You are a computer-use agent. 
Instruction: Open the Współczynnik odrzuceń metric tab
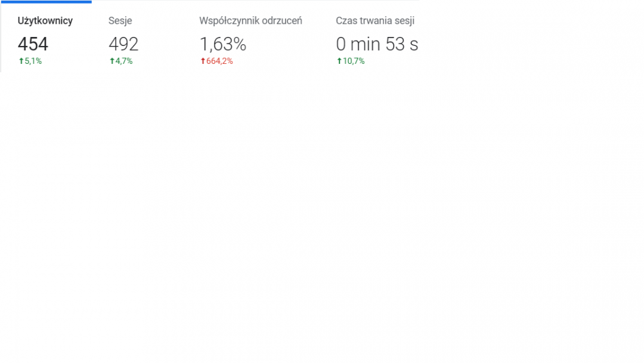pyautogui.click(x=250, y=39)
